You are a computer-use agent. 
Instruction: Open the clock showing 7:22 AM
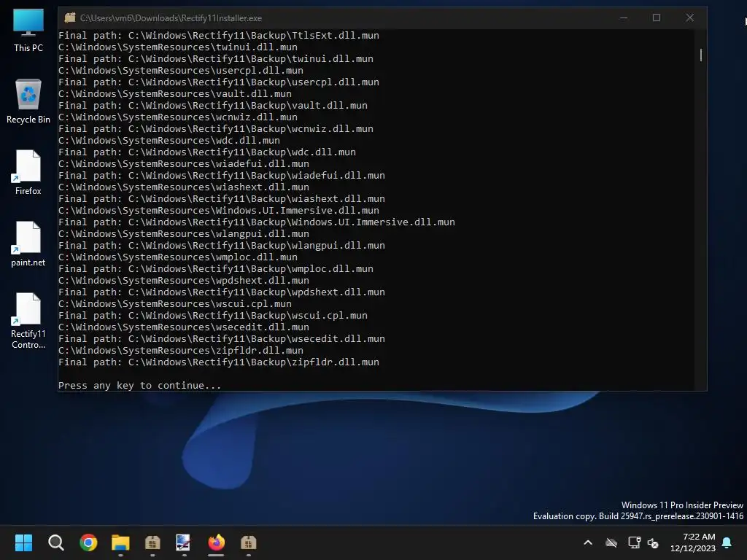click(693, 542)
